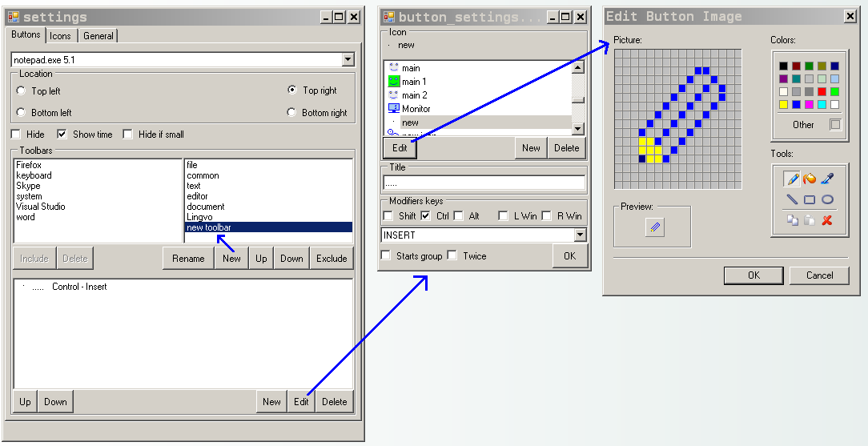Toggle the Hide checkbox
868x446 pixels.
pos(16,134)
